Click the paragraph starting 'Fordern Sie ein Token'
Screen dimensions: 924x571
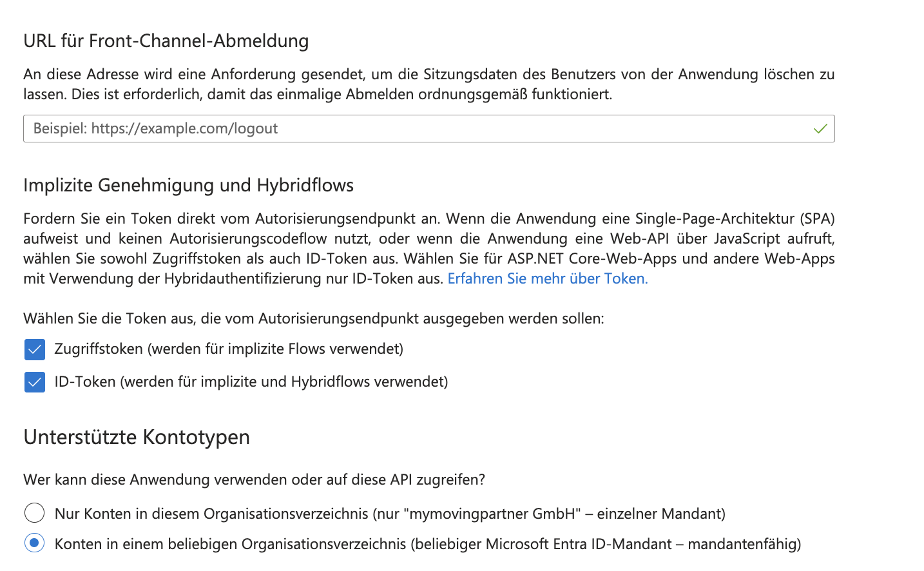tap(429, 249)
